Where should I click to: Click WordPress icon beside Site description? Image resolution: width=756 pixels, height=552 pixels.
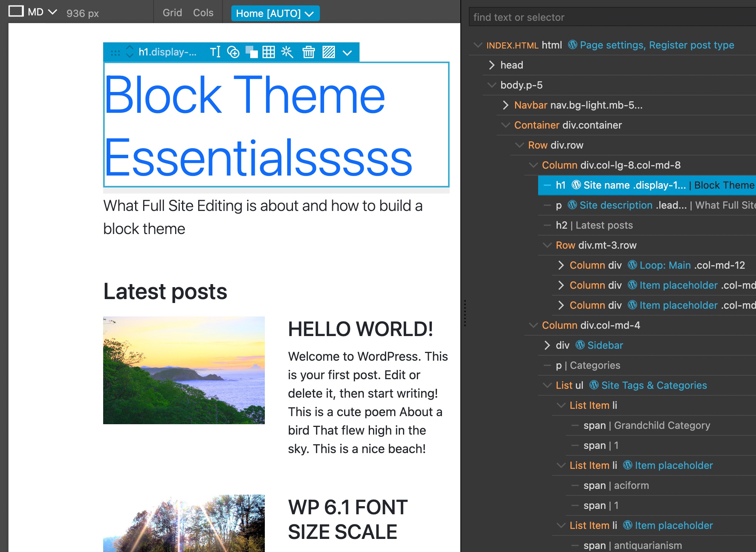tap(572, 205)
